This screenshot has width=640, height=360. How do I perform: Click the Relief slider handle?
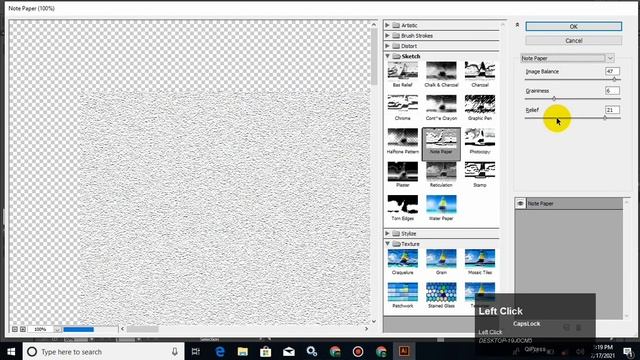tap(605, 118)
